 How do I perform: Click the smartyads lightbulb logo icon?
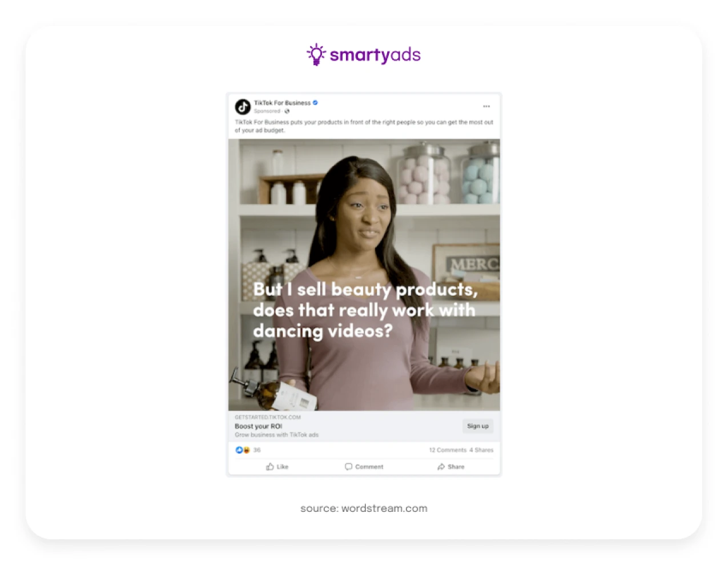tap(316, 54)
